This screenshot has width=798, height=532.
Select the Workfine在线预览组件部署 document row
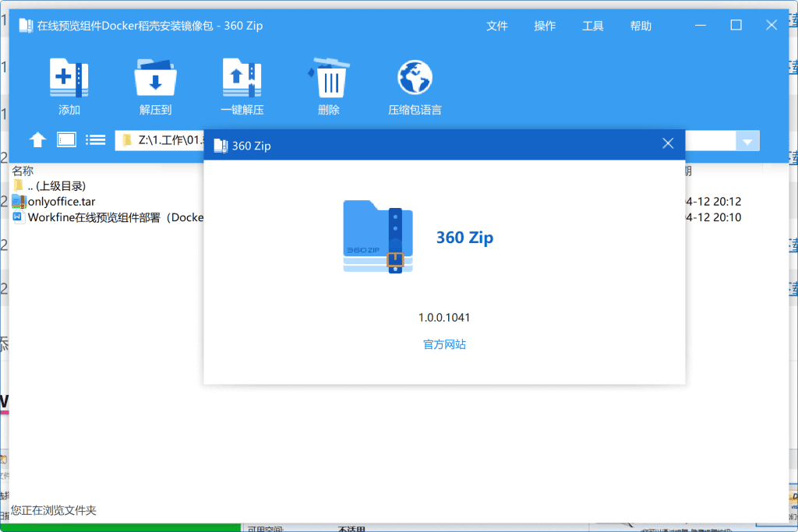point(107,217)
